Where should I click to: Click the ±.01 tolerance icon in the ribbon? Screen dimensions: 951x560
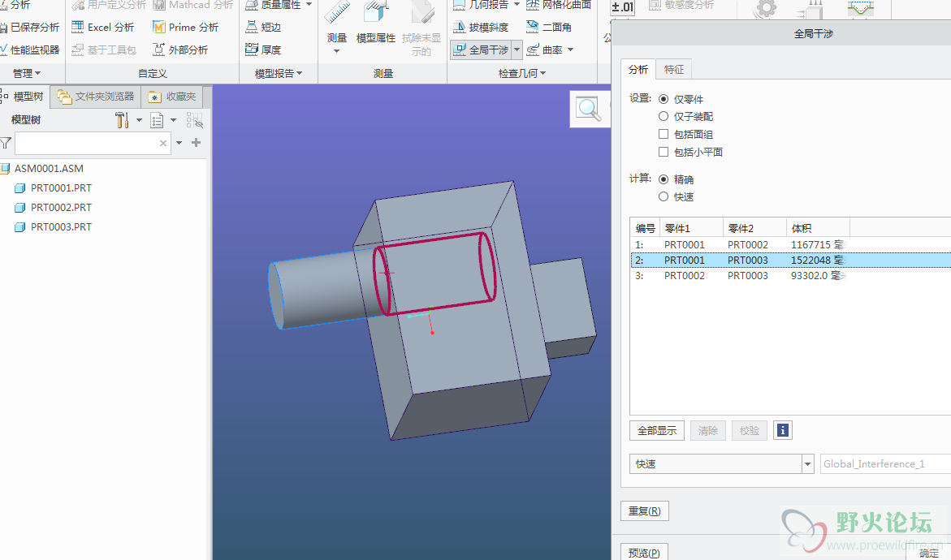click(x=622, y=7)
